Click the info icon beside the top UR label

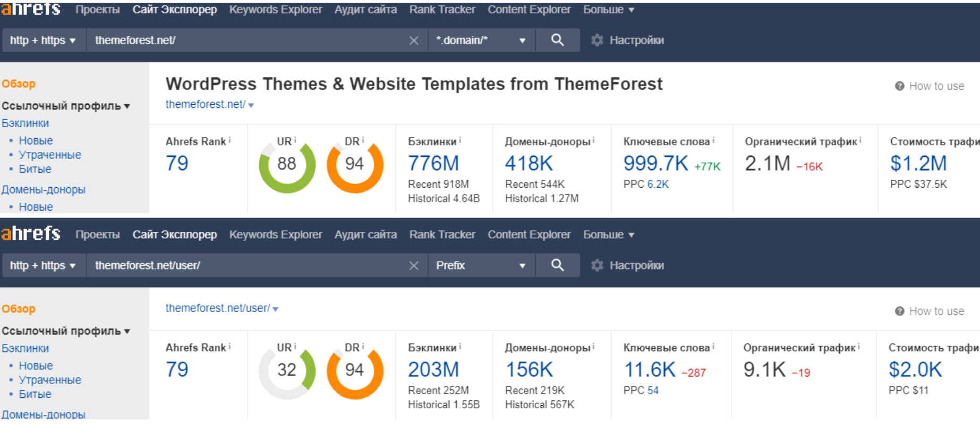(295, 140)
